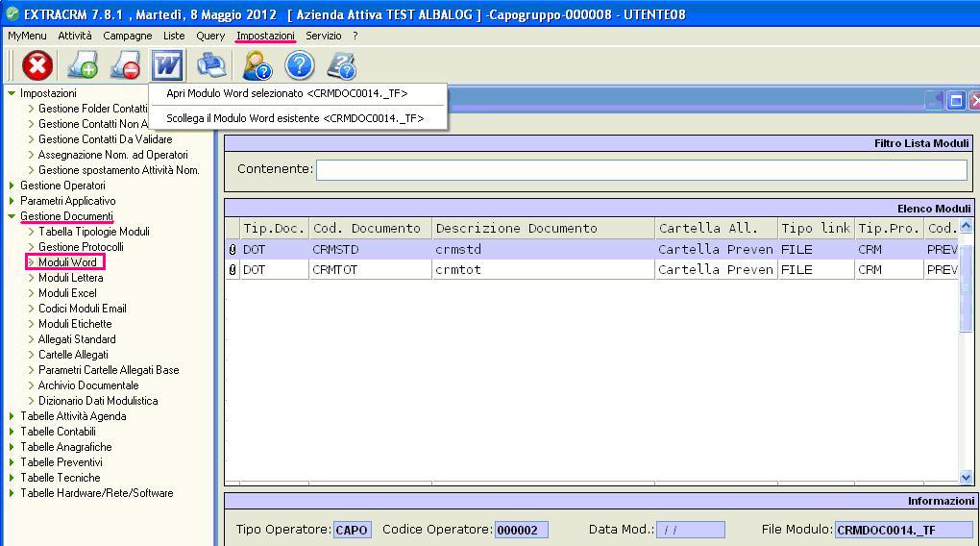Expand the Tabelle Tecniche node
This screenshot has height=546, width=980.
click(x=12, y=477)
